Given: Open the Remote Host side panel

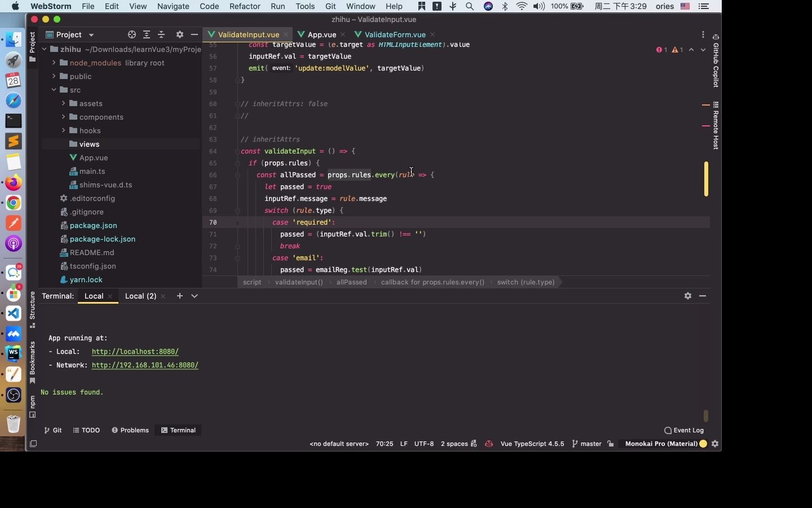Looking at the screenshot, I should point(716,125).
